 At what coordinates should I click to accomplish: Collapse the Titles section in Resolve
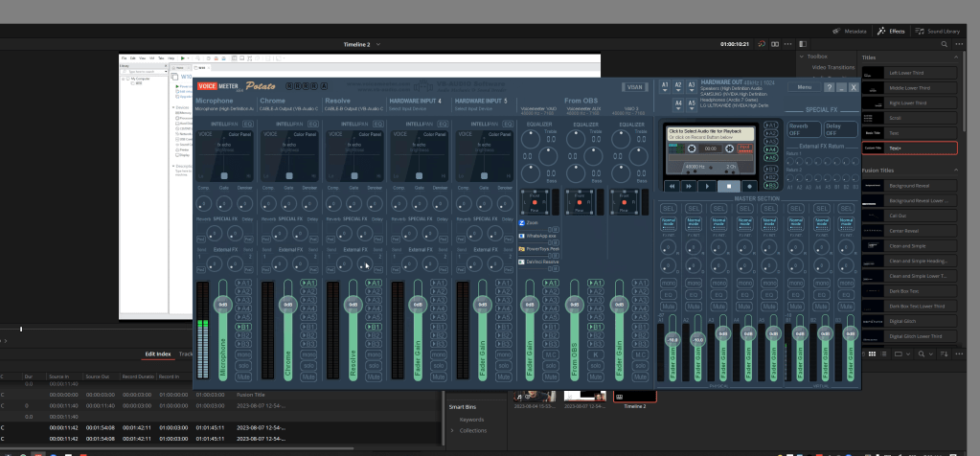pyautogui.click(x=956, y=57)
